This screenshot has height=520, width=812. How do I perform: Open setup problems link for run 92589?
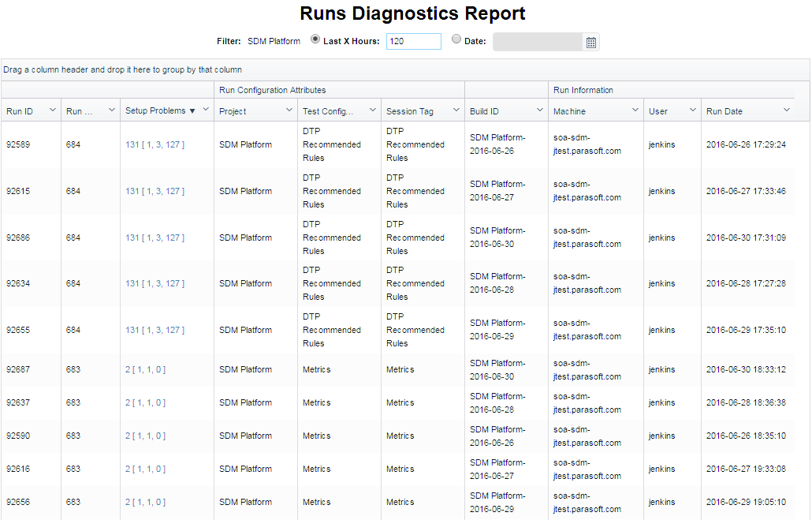[x=155, y=144]
